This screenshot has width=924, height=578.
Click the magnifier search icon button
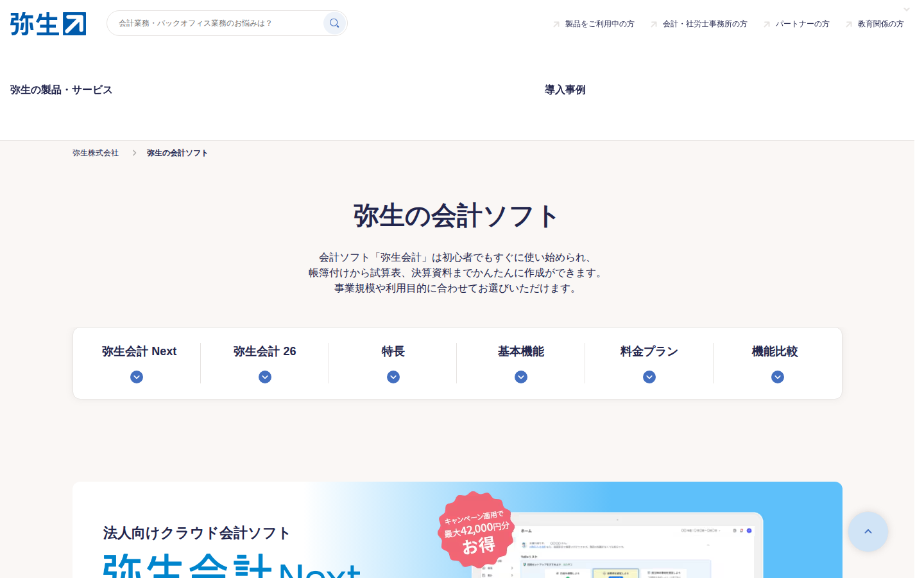[x=334, y=23]
